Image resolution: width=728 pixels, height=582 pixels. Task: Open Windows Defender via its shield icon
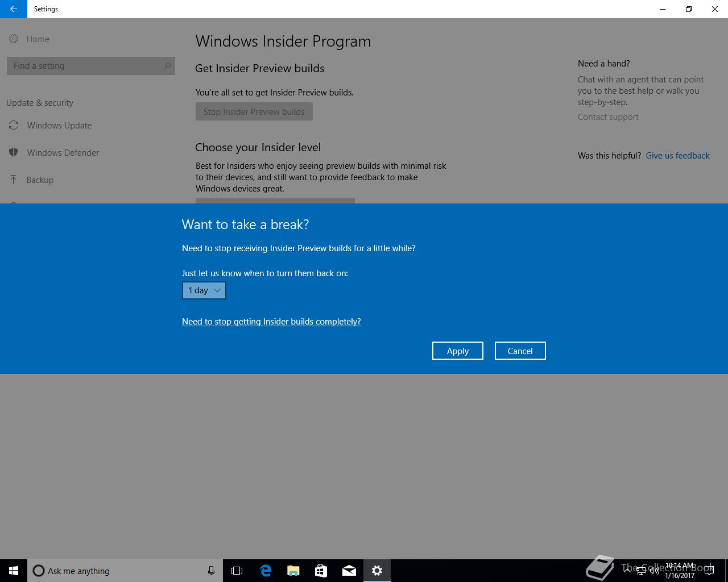14,152
